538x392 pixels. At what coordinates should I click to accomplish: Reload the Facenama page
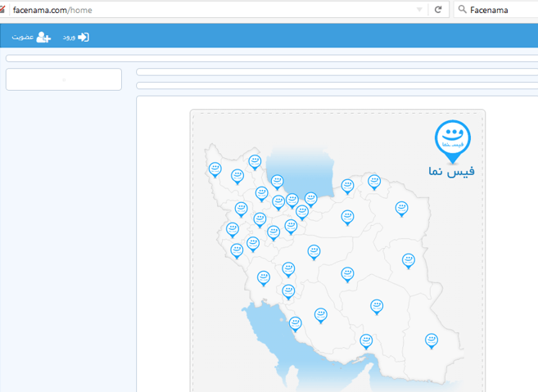(x=438, y=10)
